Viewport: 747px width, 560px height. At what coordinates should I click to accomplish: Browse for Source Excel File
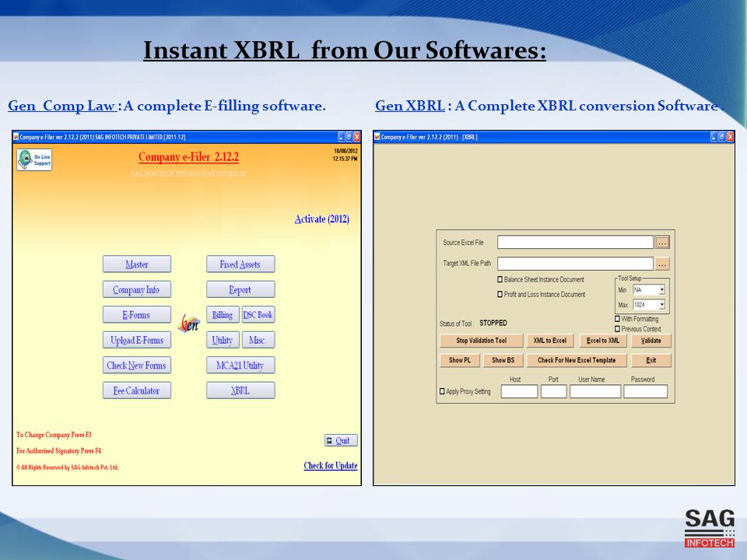(x=662, y=243)
